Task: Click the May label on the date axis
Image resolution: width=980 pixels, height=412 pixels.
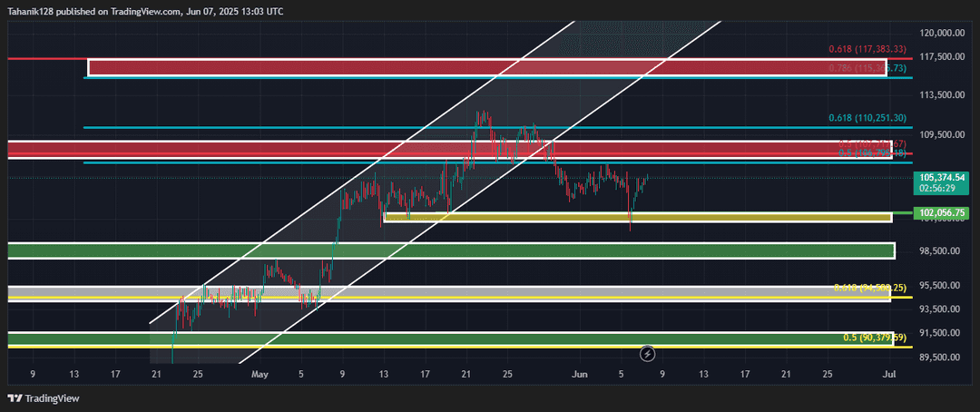Action: [260, 375]
